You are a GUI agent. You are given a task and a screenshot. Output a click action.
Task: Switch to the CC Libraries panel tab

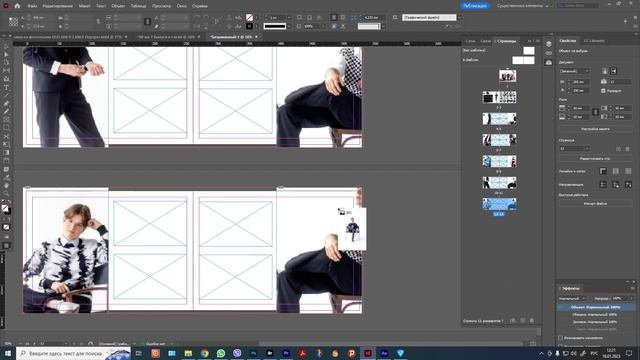pos(594,41)
